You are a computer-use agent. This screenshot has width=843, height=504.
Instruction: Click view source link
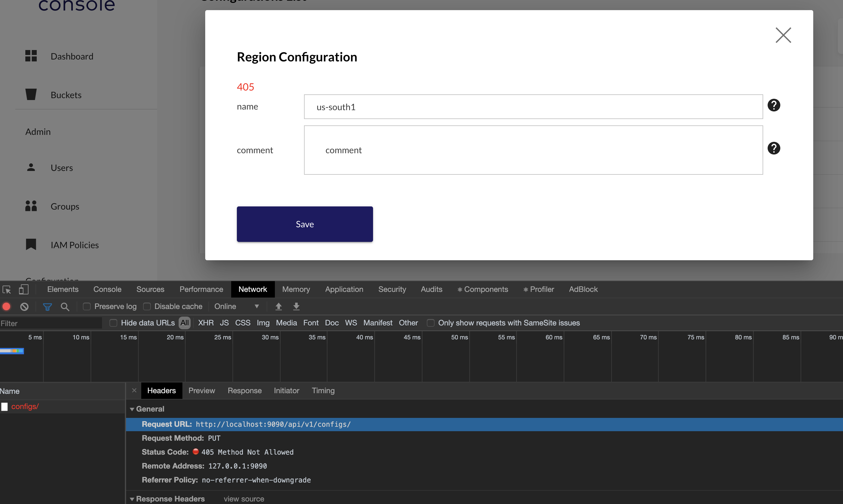click(244, 499)
